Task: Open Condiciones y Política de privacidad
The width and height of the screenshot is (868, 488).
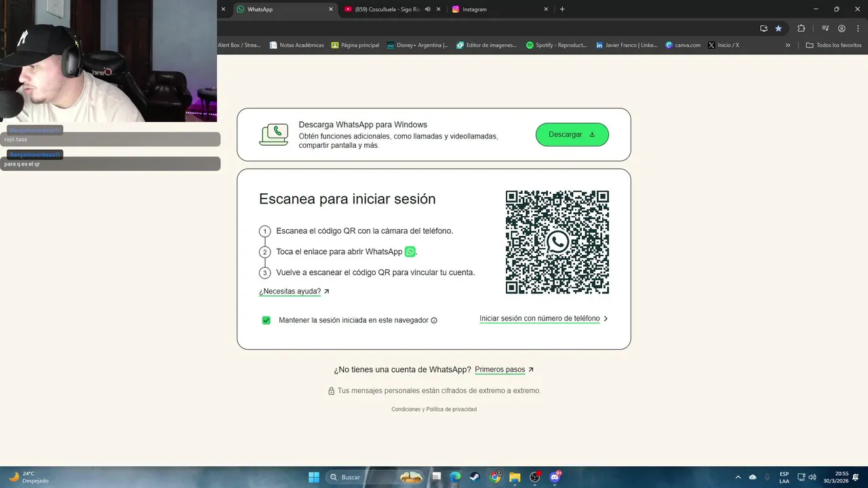Action: click(434, 409)
